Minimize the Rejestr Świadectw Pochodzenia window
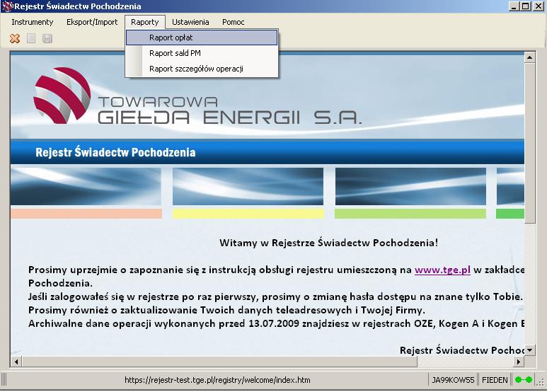The image size is (547, 392). click(514, 6)
